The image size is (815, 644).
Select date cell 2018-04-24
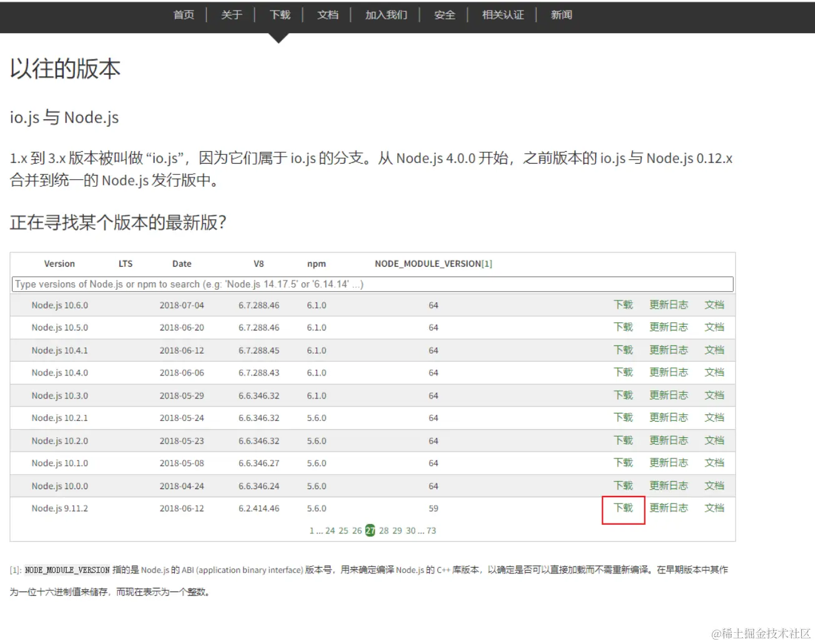click(x=182, y=487)
